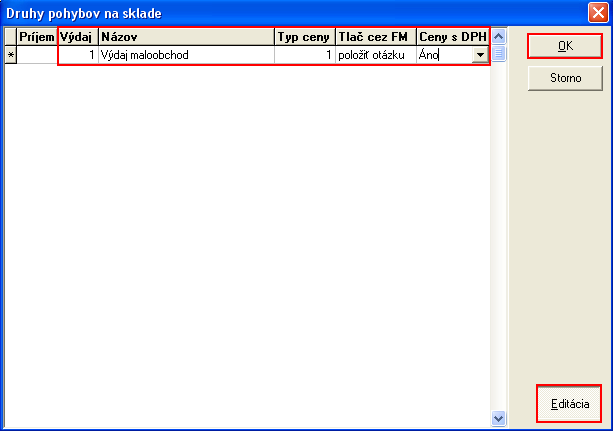
Task: Select the Tlač cez FM column header
Action: [376, 37]
